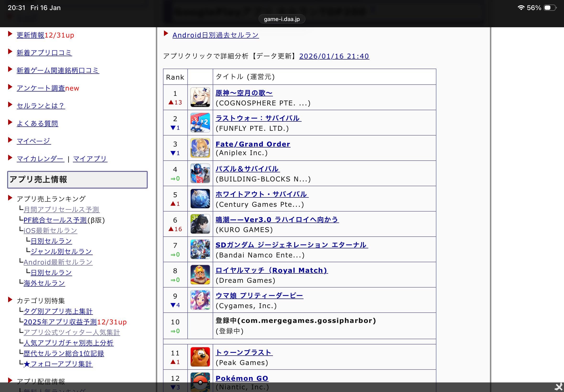Image resolution: width=564 pixels, height=392 pixels.
Task: Open マイページ link
Action: pos(34,141)
